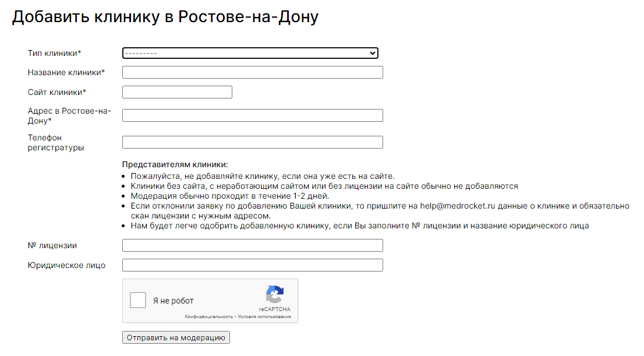
Task: Click the Сайт клиники* label
Action: coord(56,92)
